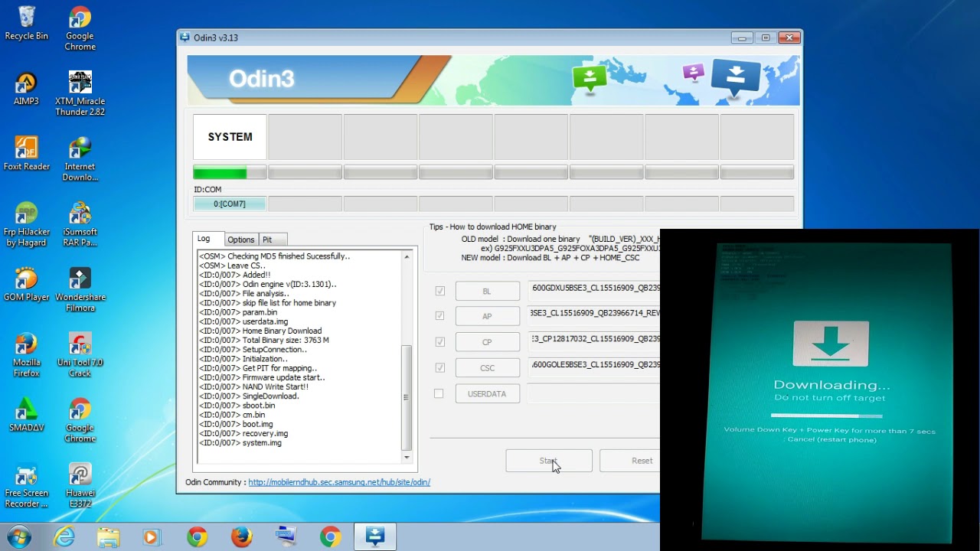980x551 pixels.
Task: Open first Chrome icon in taskbar
Action: click(197, 537)
